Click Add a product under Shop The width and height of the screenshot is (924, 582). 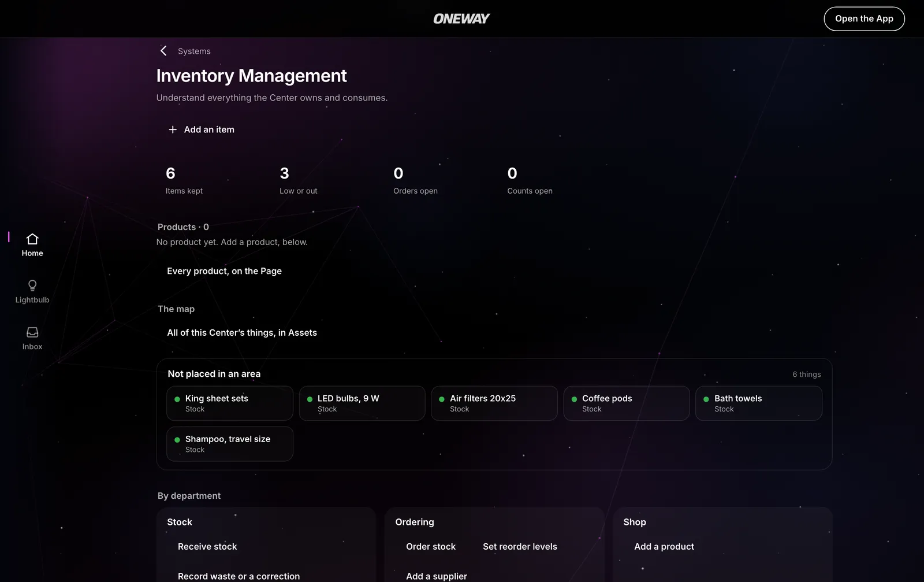click(664, 547)
